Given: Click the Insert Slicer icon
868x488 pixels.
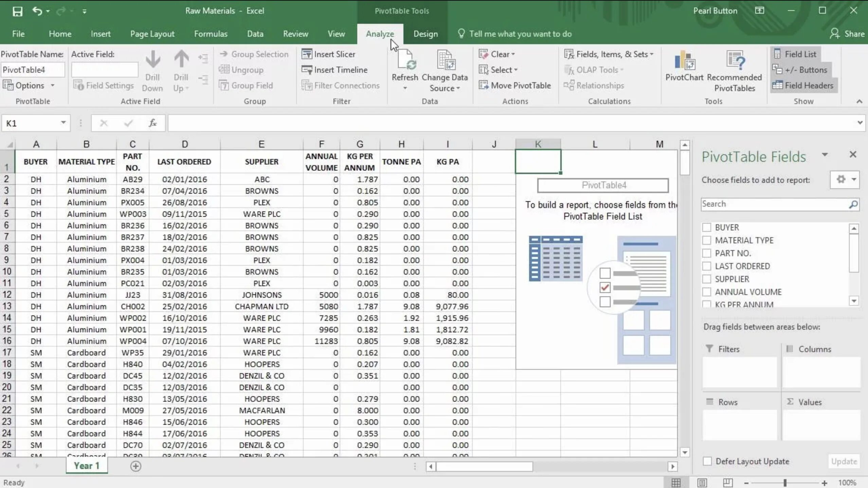Looking at the screenshot, I should tap(307, 54).
